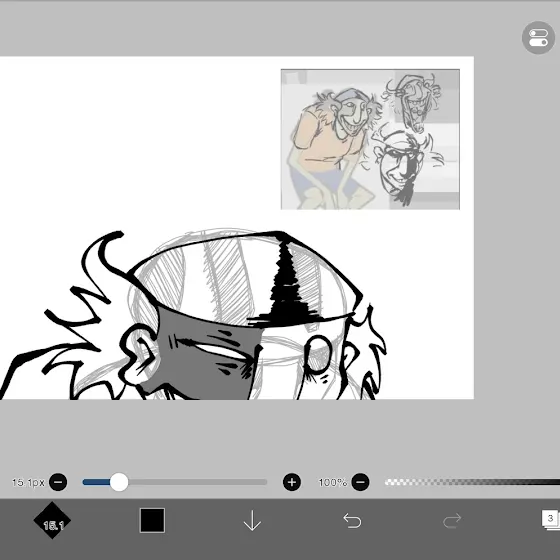Click the character's round eye on the drawing

[x=318, y=354]
